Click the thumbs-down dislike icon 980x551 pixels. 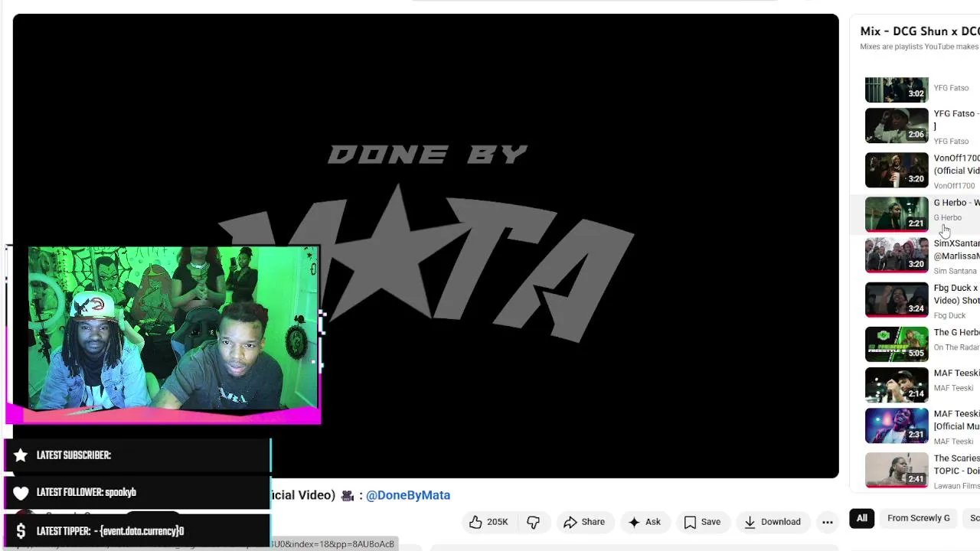534,522
